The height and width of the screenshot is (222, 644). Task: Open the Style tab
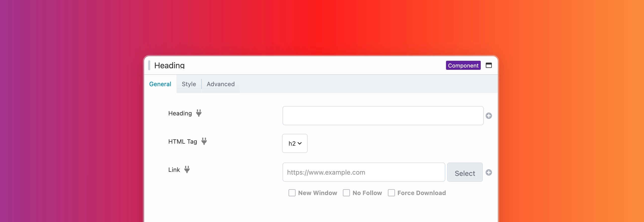coord(189,84)
